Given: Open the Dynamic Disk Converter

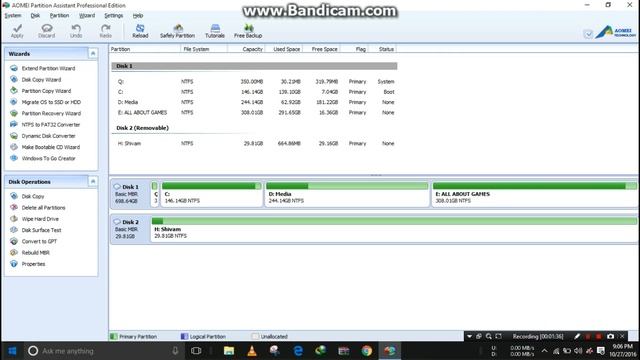Looking at the screenshot, I should click(48, 136).
